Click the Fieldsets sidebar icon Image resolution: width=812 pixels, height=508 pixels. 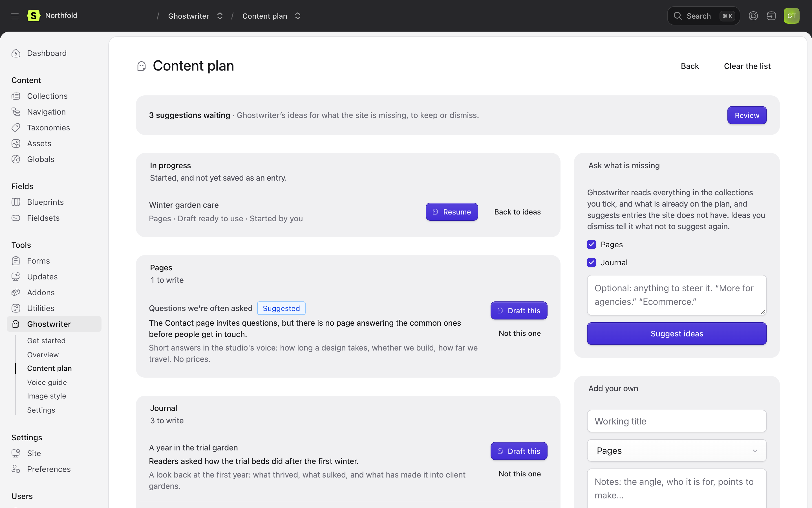[16, 218]
